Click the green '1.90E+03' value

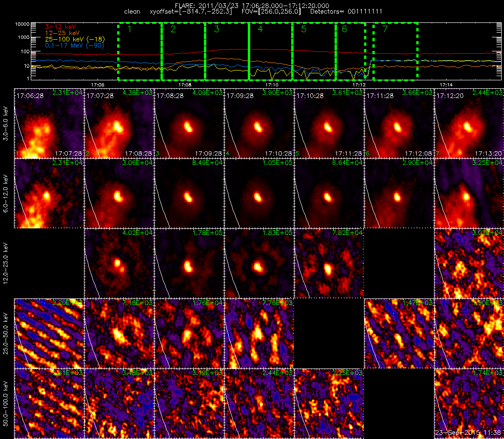coord(488,303)
